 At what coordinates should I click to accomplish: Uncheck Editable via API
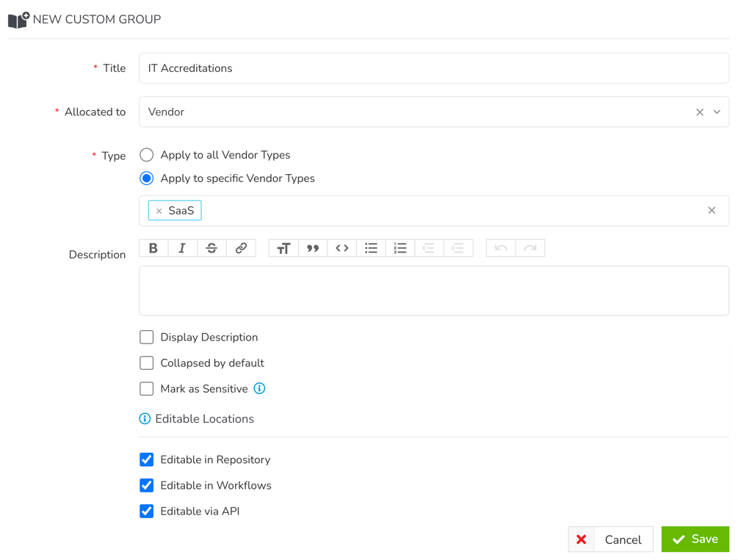click(x=146, y=511)
